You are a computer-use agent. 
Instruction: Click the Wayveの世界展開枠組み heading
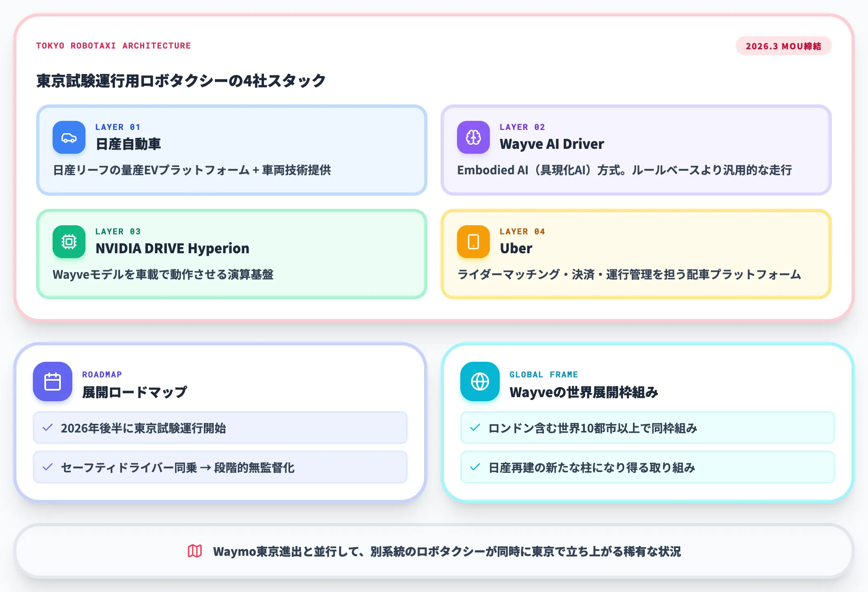584,392
